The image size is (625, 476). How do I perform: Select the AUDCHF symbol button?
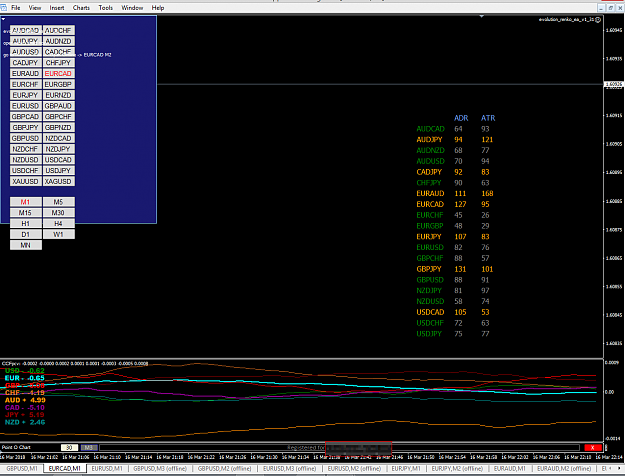click(x=59, y=31)
